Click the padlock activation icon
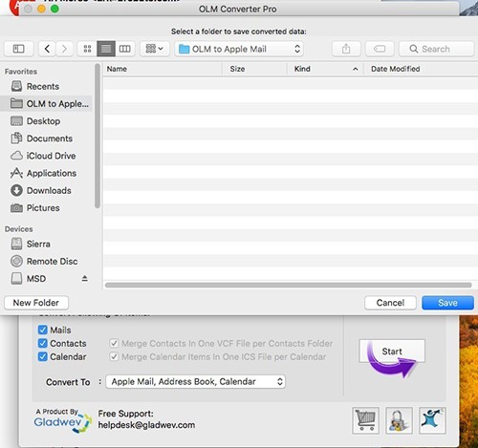Image resolution: width=478 pixels, height=448 pixels. pyautogui.click(x=399, y=420)
